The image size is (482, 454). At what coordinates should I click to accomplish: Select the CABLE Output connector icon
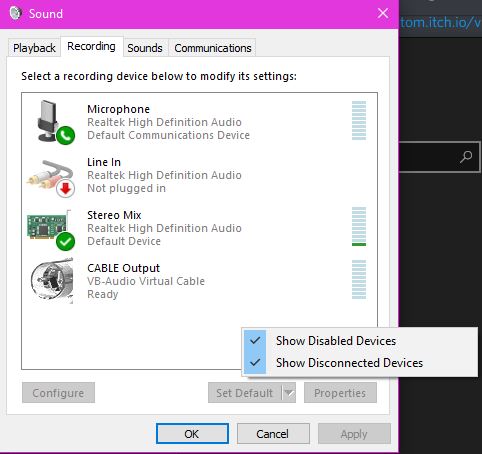click(x=52, y=282)
